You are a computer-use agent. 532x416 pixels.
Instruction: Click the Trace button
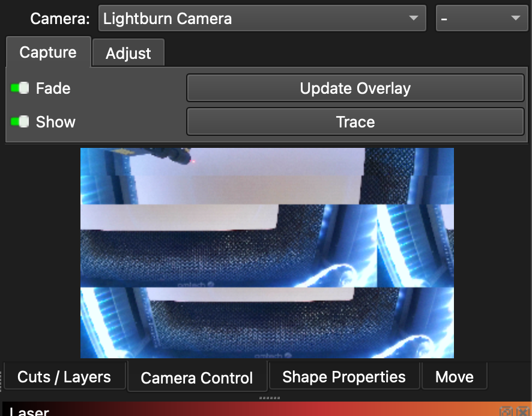pos(355,122)
